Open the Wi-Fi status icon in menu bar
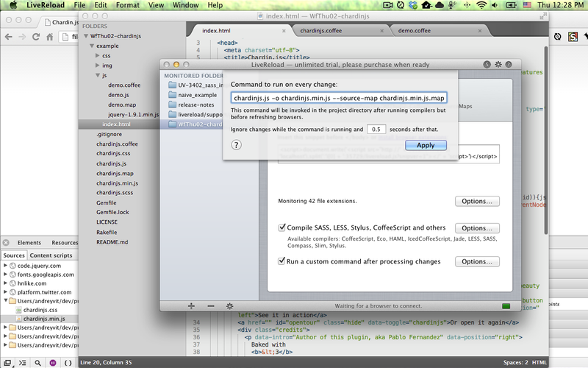Image resolution: width=588 pixels, height=368 pixels. [481, 5]
